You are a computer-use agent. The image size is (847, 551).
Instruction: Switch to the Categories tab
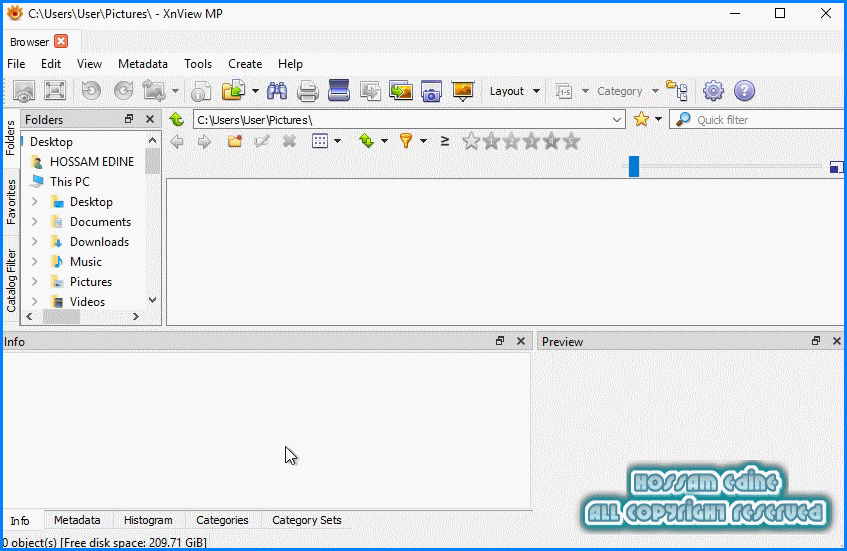222,520
